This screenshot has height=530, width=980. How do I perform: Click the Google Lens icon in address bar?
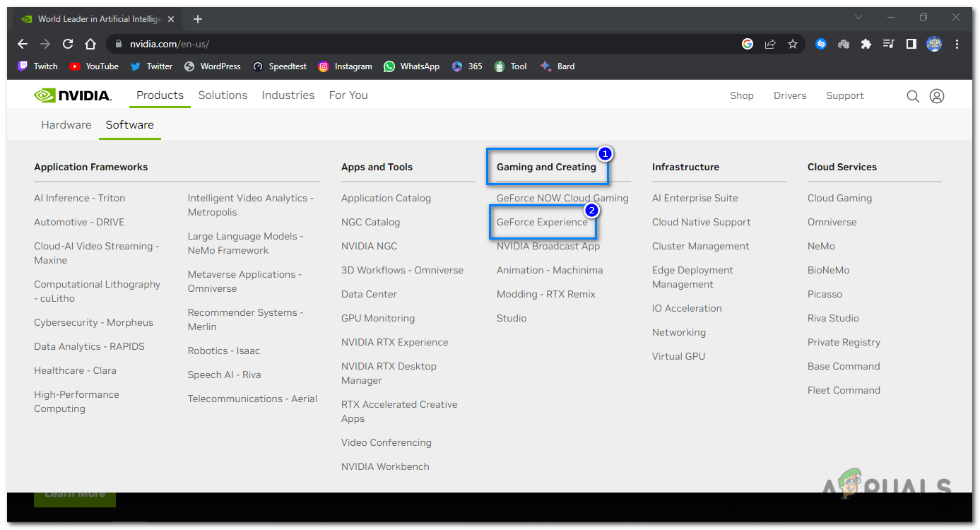point(747,43)
